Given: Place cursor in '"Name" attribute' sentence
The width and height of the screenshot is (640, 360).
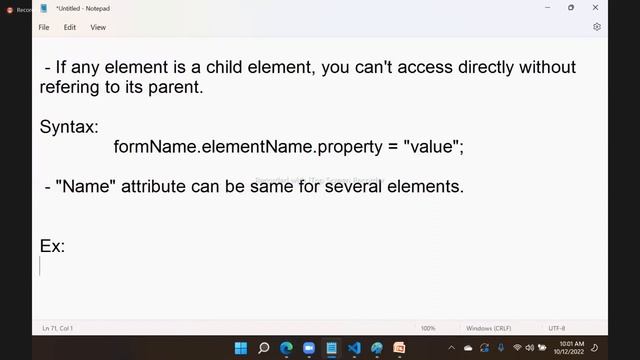Looking at the screenshot, I should click(254, 187).
